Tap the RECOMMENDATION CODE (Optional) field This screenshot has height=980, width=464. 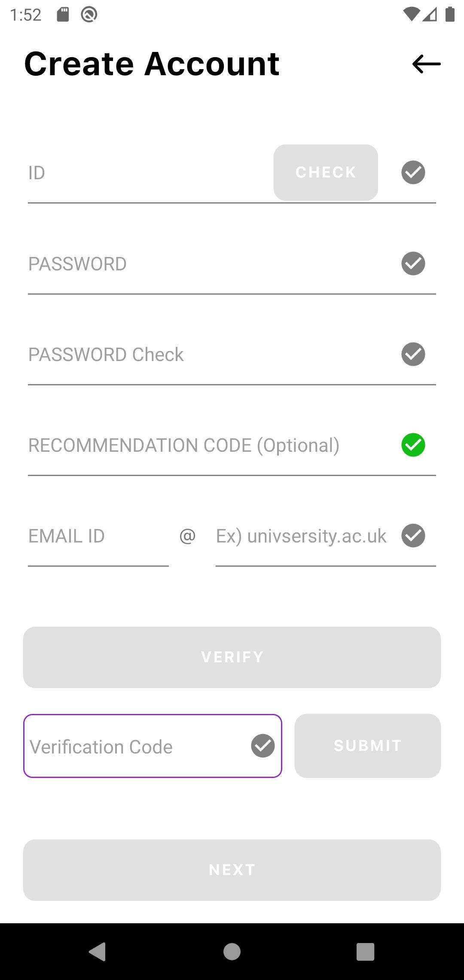point(206,445)
